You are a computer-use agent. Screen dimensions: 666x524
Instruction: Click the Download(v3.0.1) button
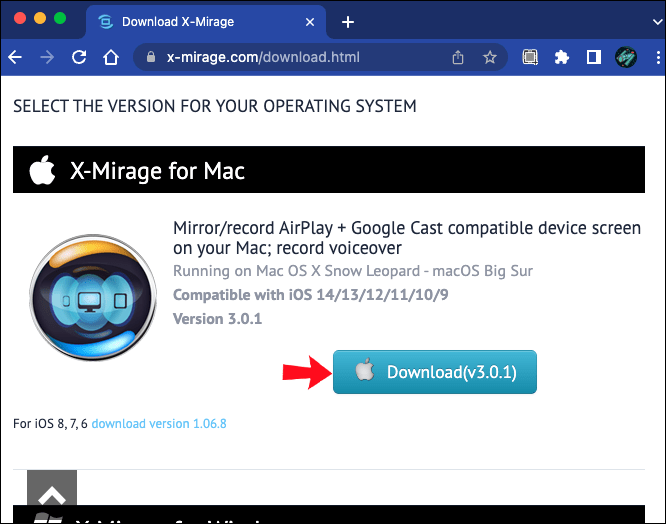tap(435, 372)
